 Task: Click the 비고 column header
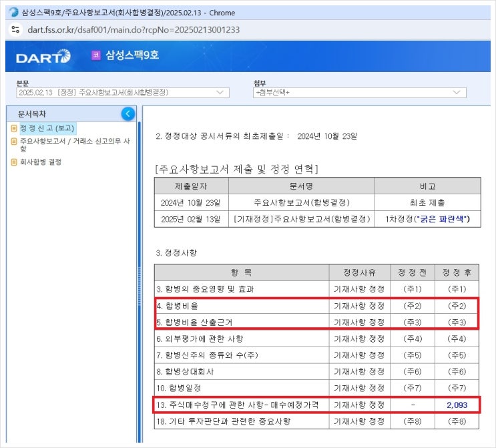coord(427,186)
